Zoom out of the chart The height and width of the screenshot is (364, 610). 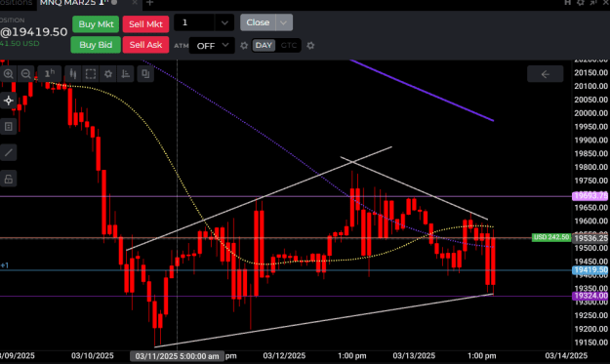coord(26,74)
